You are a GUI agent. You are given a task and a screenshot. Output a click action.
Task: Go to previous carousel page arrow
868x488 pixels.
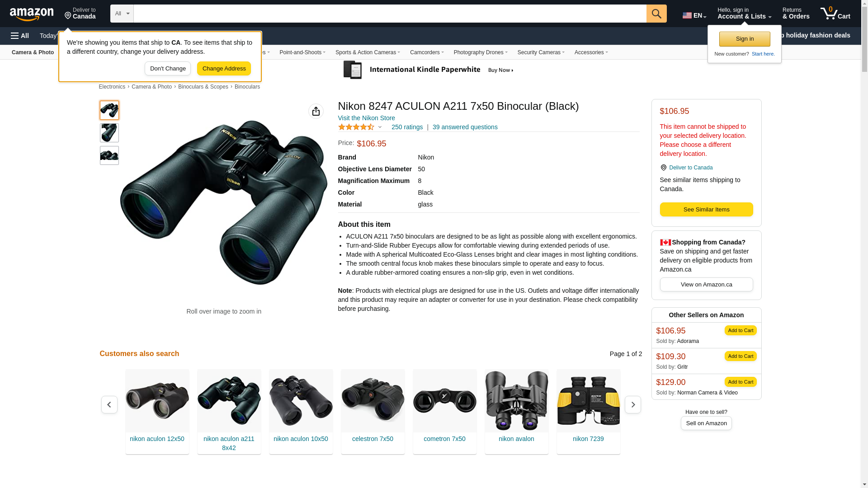click(109, 404)
